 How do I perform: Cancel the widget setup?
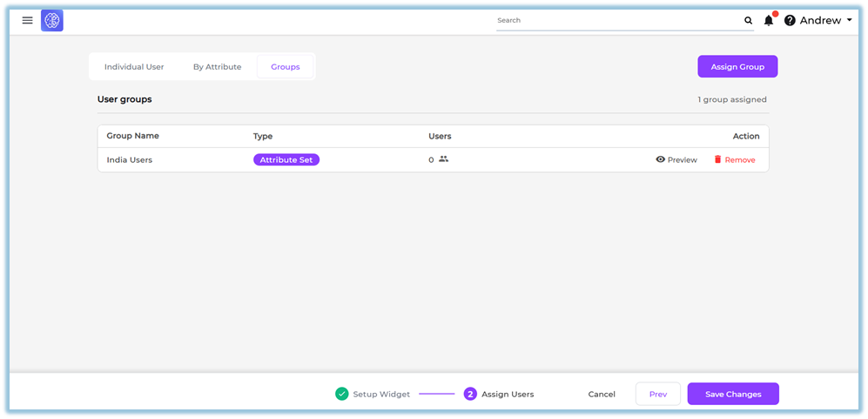(602, 394)
